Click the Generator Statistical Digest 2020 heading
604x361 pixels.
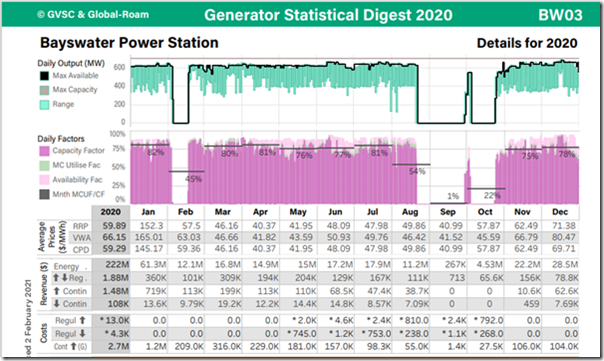point(328,15)
